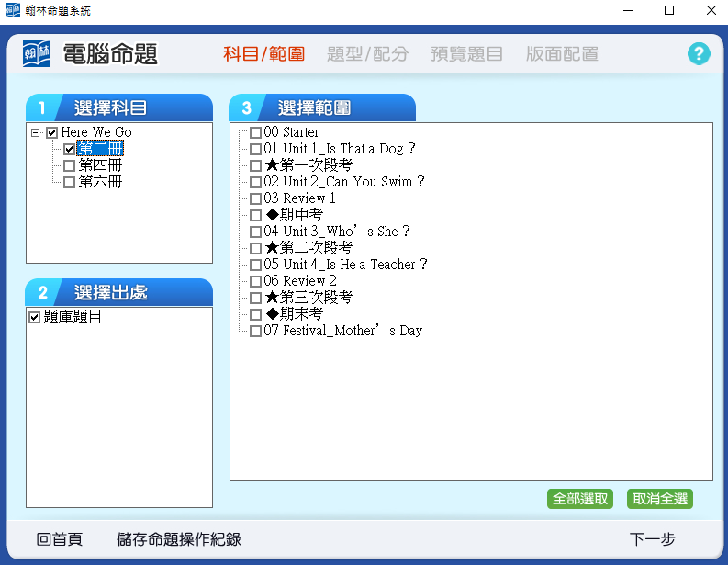
Task: Check the 04 Unit 3 checkbox
Action: coord(255,232)
